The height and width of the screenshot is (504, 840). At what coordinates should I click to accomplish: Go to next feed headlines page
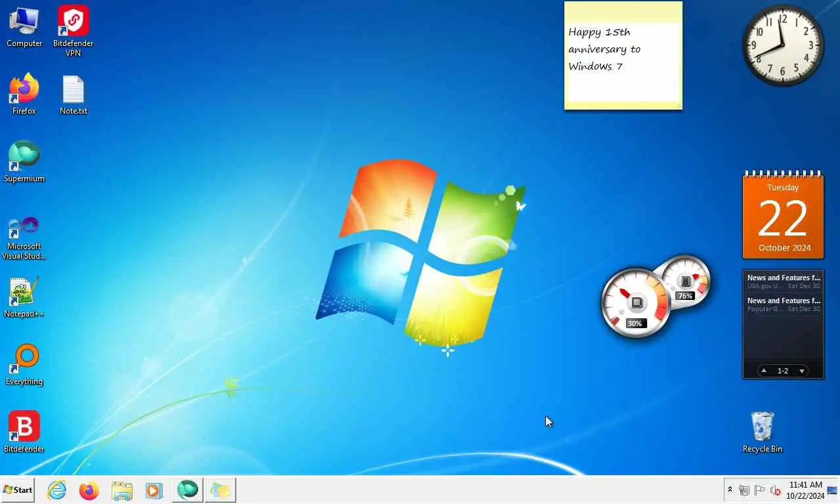pyautogui.click(x=802, y=371)
